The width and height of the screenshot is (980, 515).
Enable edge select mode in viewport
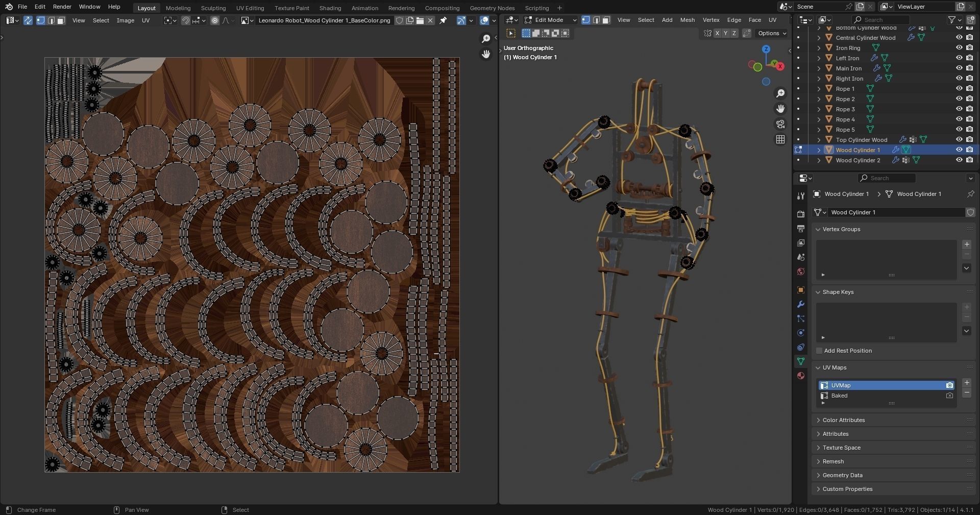(x=596, y=20)
